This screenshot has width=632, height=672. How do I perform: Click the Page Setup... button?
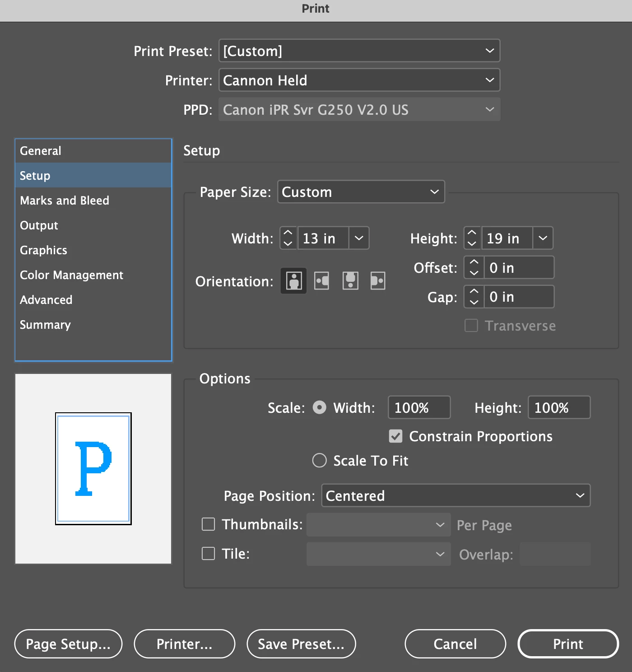coord(68,644)
